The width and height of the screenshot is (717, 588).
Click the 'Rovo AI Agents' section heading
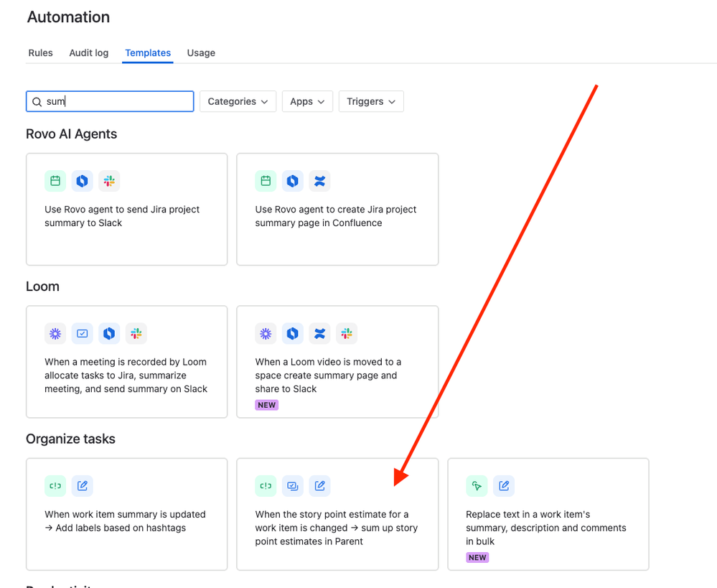click(x=71, y=134)
